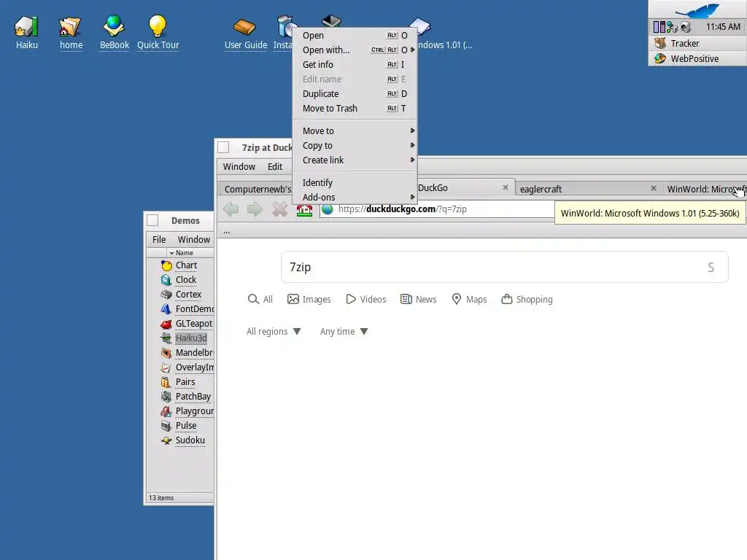Choose Identify from the context menu
747x560 pixels.
click(355, 182)
